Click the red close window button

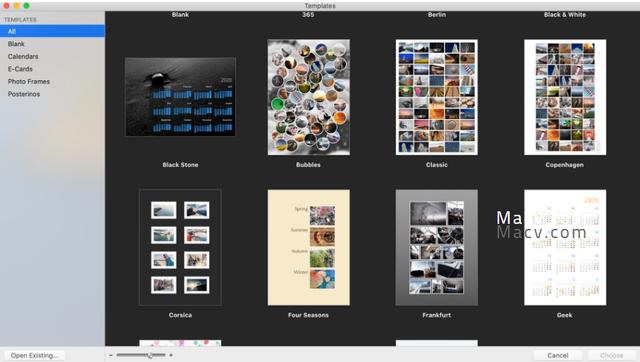(x=6, y=6)
